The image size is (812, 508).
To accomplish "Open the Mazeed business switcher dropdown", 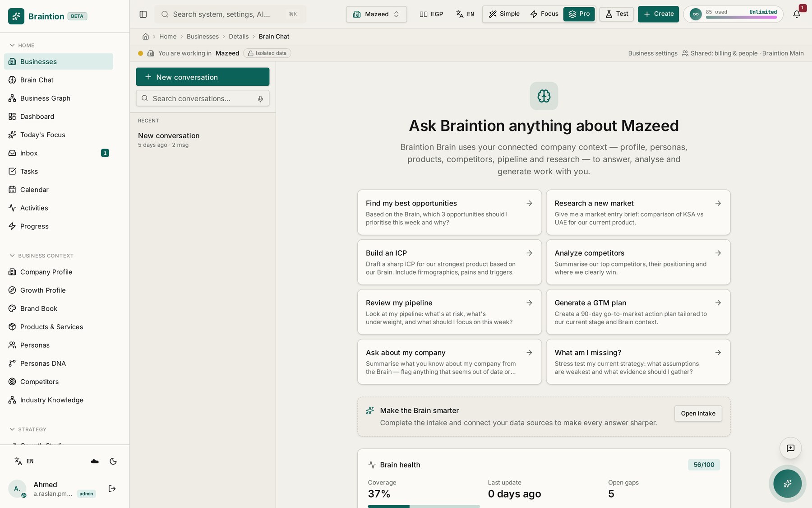I will (376, 14).
